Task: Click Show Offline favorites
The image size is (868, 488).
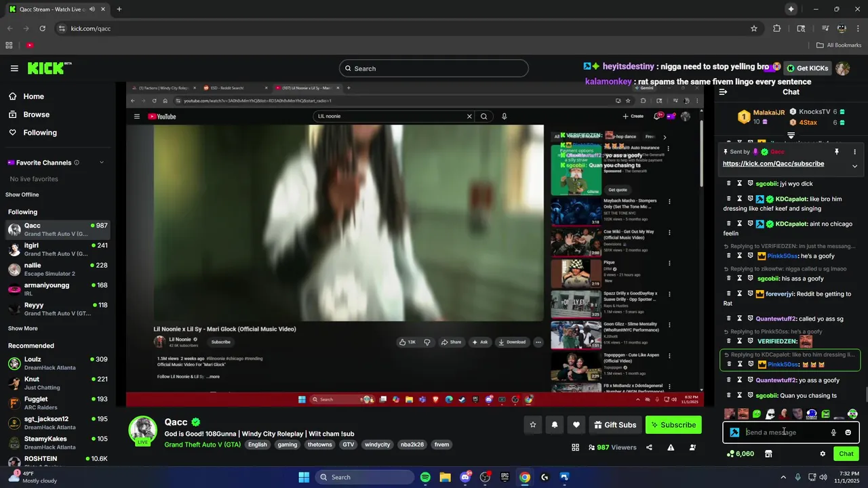Action: [x=22, y=195]
